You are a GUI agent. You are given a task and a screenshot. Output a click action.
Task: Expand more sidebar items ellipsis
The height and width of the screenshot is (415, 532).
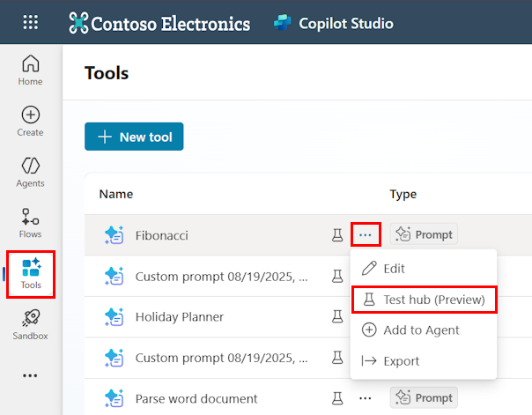[30, 375]
